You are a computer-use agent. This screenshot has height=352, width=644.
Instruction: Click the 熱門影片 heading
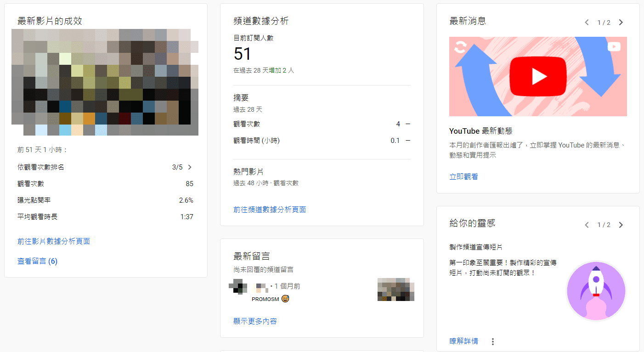[249, 172]
